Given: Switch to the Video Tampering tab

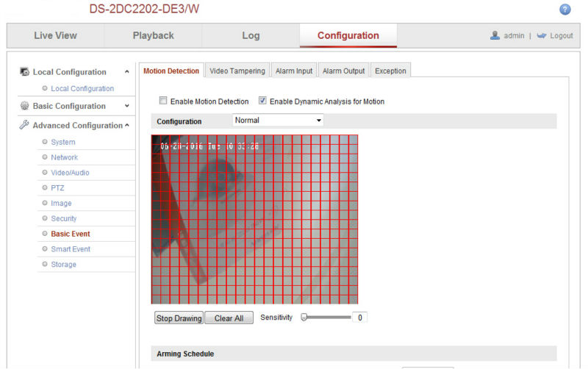Looking at the screenshot, I should [237, 71].
